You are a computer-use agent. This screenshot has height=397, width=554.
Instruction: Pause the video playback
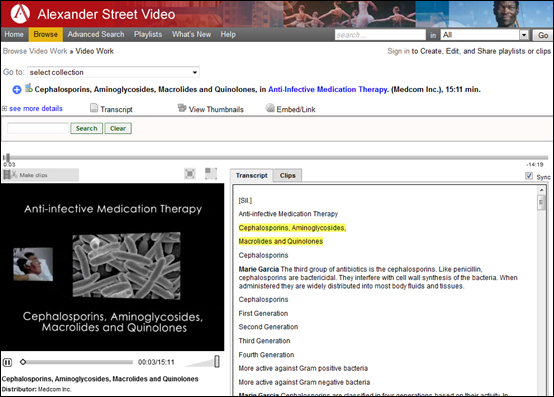pos(7,362)
